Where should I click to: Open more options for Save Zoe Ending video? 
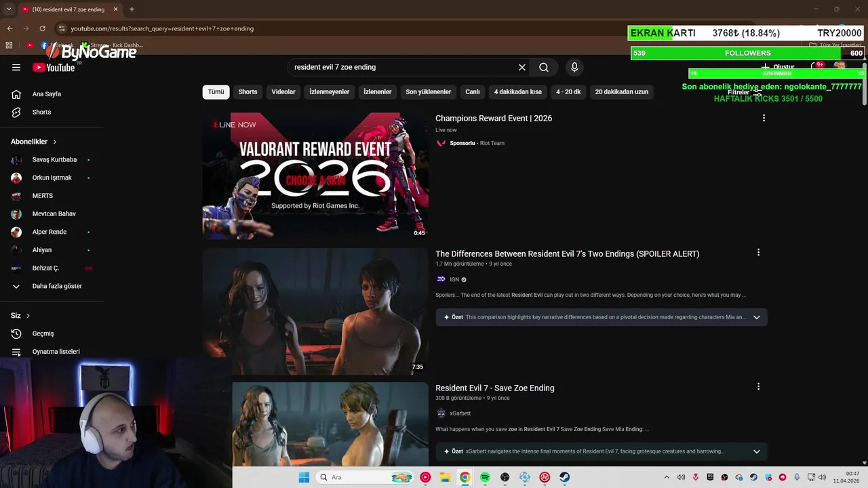click(x=758, y=386)
